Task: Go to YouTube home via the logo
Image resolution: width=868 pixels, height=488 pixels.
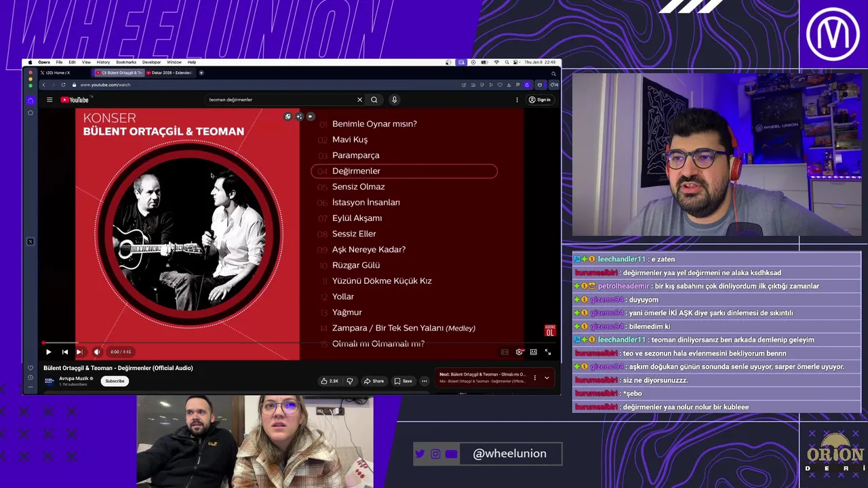Action: [x=75, y=100]
